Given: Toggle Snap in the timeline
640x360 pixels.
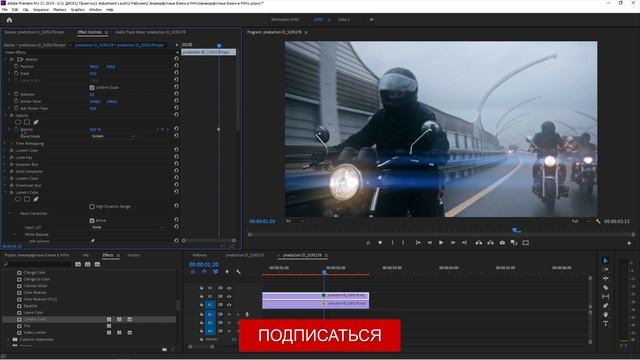Looking at the screenshot, I should [204, 272].
